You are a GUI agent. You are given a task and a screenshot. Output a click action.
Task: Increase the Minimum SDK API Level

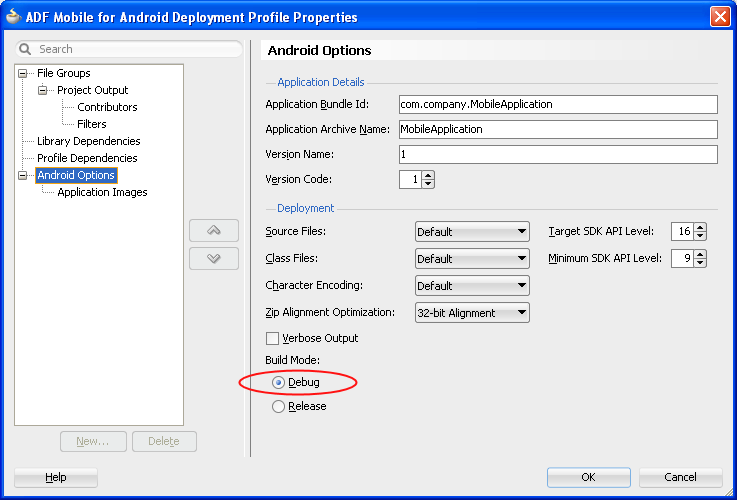click(700, 254)
